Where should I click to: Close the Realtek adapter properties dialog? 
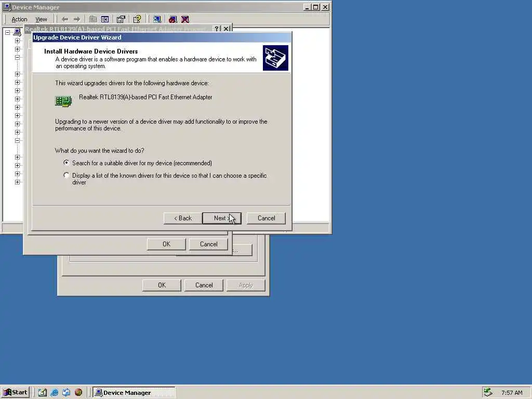point(226,29)
